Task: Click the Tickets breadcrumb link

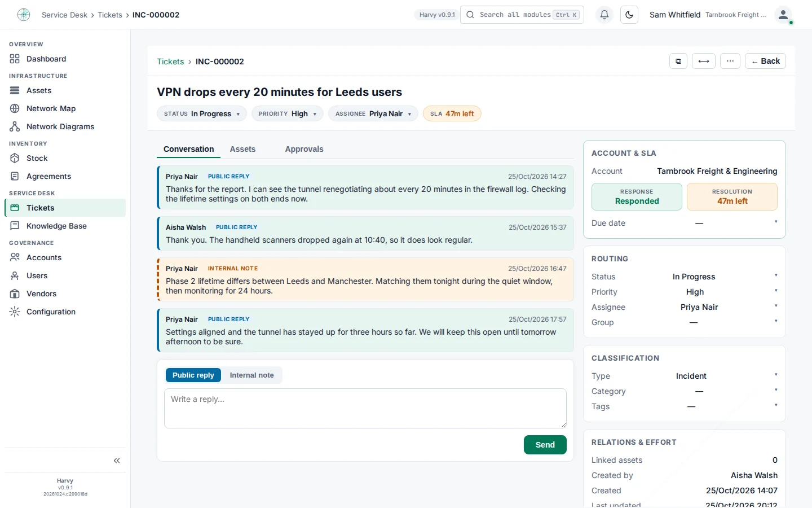Action: click(170, 62)
